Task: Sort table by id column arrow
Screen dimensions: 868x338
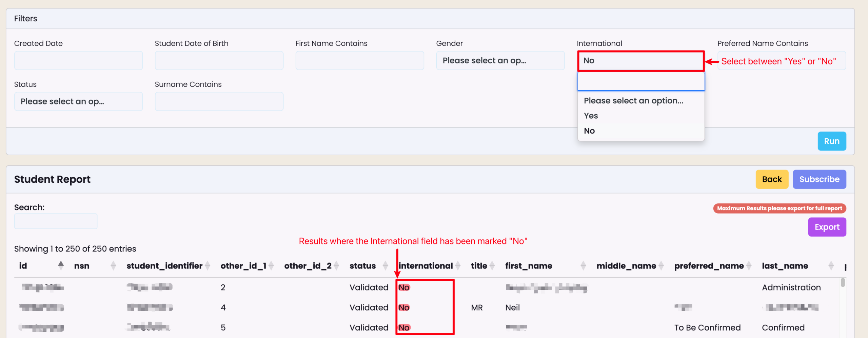Action: 61,265
